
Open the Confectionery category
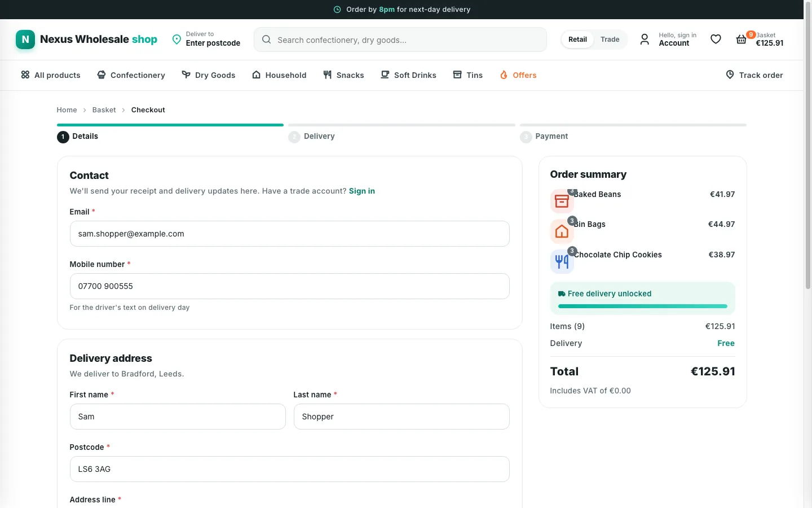(131, 75)
